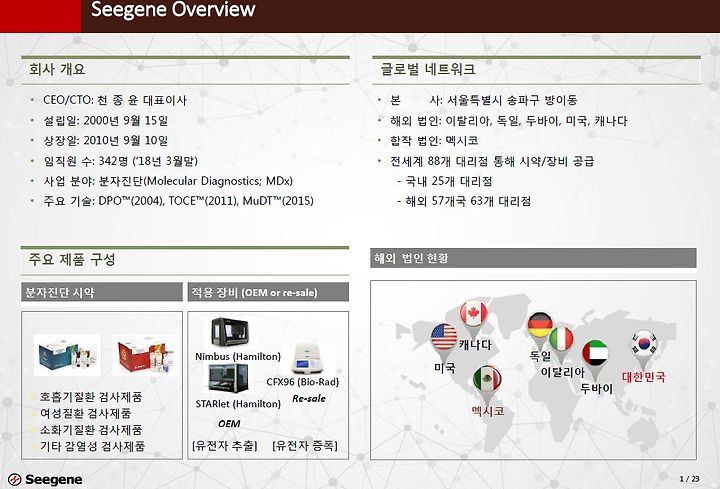Click the 본사 서울특별시 송파구 방이동 line
The height and width of the screenshot is (489, 720).
[484, 100]
